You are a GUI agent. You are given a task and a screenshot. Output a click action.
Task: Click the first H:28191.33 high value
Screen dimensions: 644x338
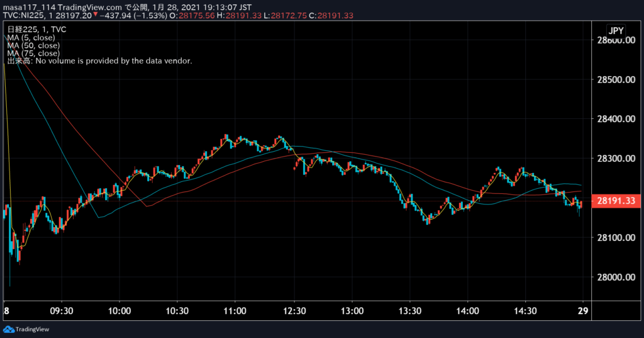tap(239, 15)
